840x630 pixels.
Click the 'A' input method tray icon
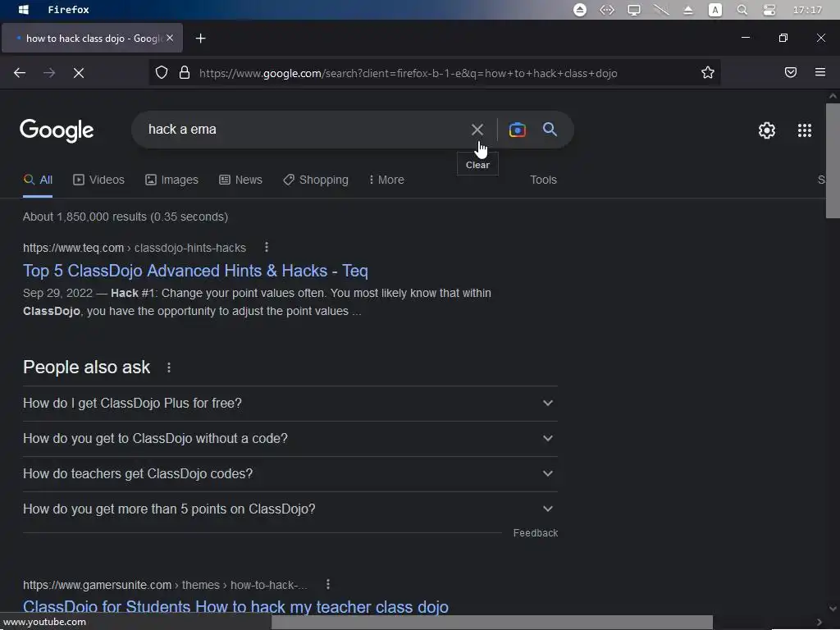coord(715,10)
